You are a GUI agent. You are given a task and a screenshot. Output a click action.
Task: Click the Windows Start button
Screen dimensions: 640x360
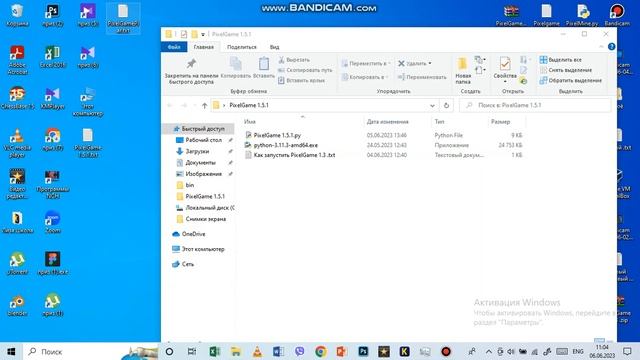[x=11, y=351]
